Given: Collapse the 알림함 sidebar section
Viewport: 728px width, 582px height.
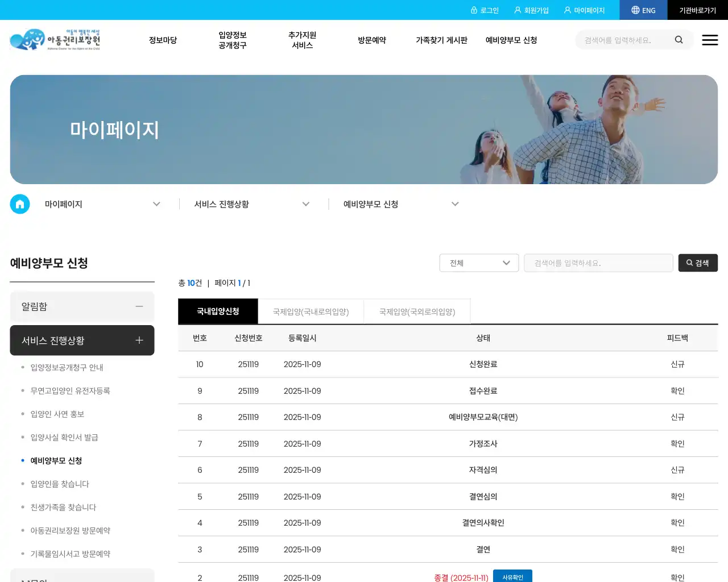Looking at the screenshot, I should pos(139,306).
